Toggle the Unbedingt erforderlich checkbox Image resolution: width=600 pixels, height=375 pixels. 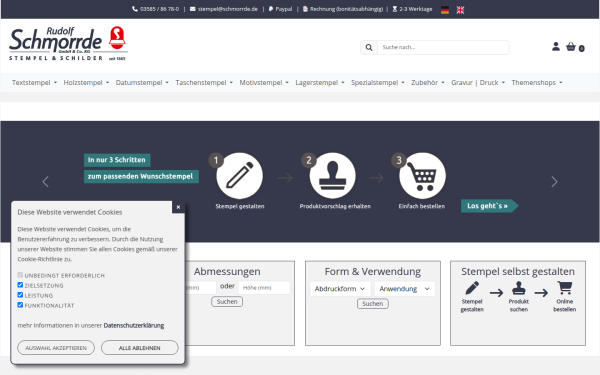(x=20, y=275)
